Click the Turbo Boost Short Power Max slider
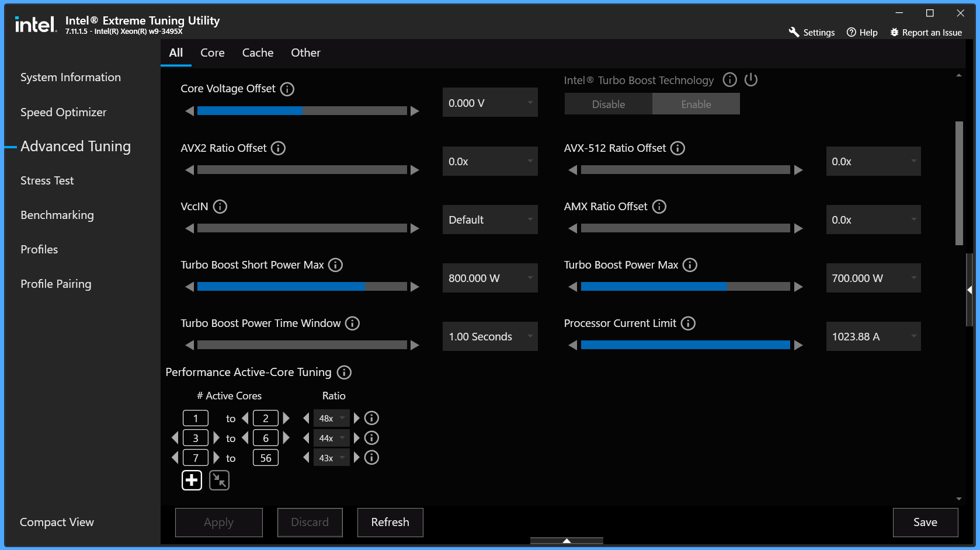The height and width of the screenshot is (550, 980). 302,287
